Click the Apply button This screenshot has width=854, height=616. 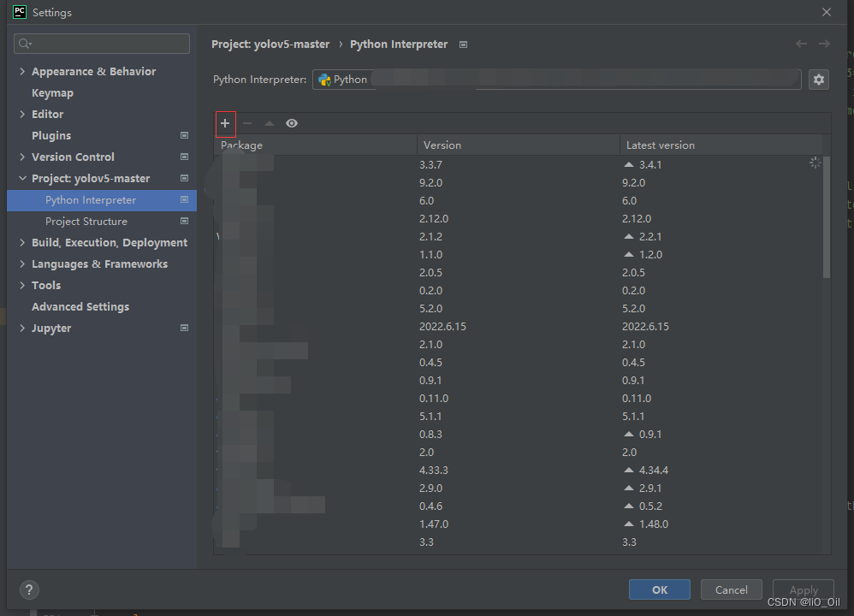point(804,589)
